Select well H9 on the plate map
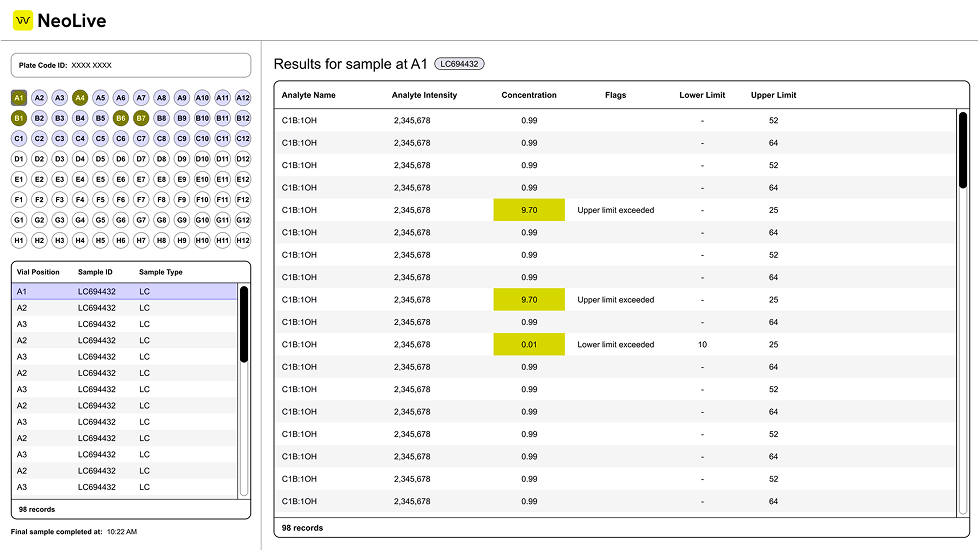Screen dimensions: 979x550 pos(182,240)
